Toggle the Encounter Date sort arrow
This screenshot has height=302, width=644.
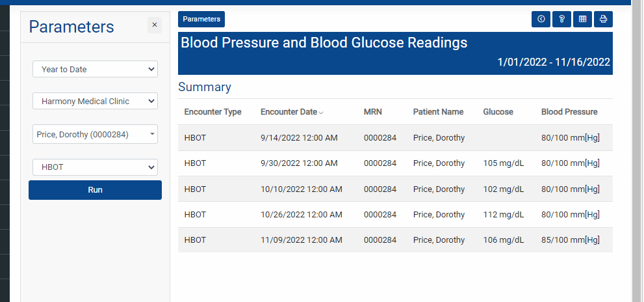pyautogui.click(x=321, y=113)
